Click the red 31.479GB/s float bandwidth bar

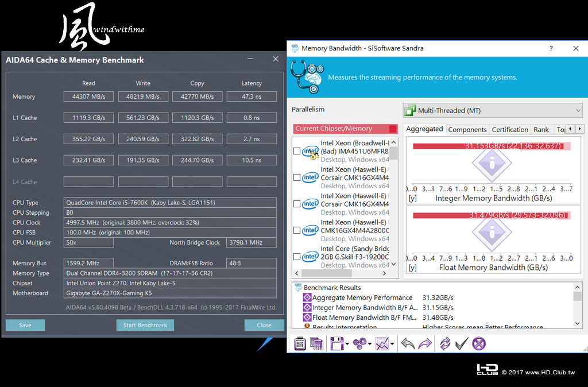click(x=492, y=215)
